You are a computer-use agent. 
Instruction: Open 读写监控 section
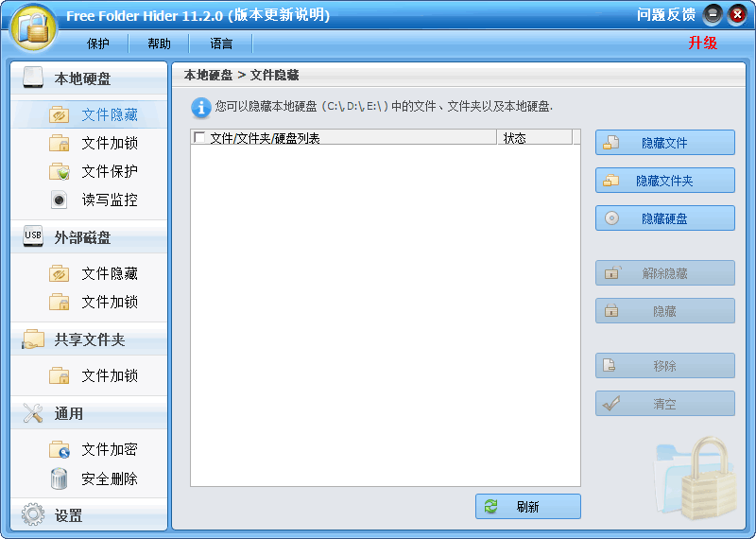pos(110,200)
